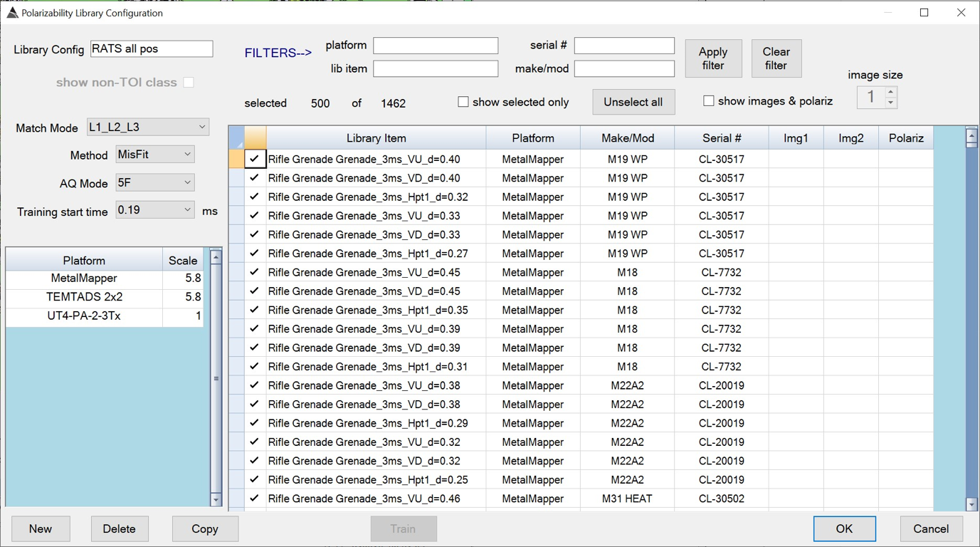Uncheck the Grenade_3ms_VU_d=0.45 row checkbox

point(255,272)
